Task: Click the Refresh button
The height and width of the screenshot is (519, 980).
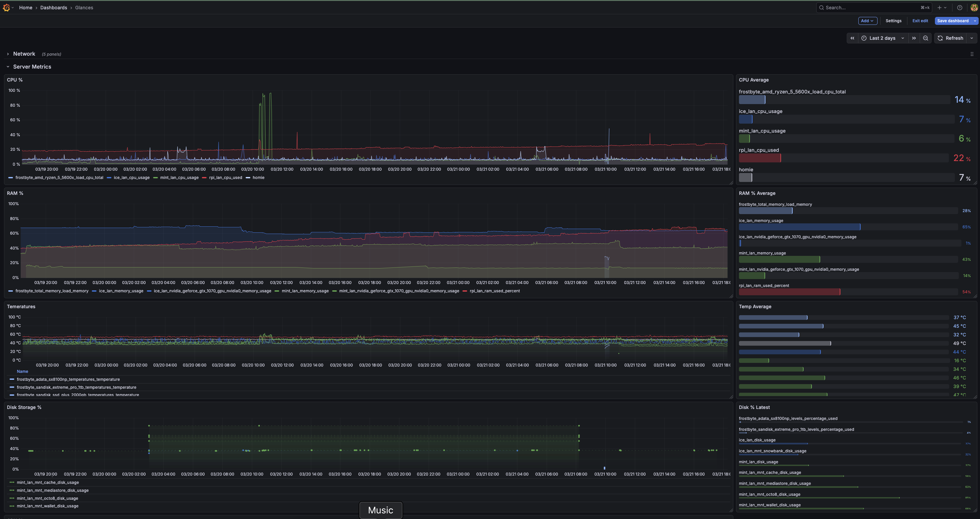Action: tap(950, 38)
